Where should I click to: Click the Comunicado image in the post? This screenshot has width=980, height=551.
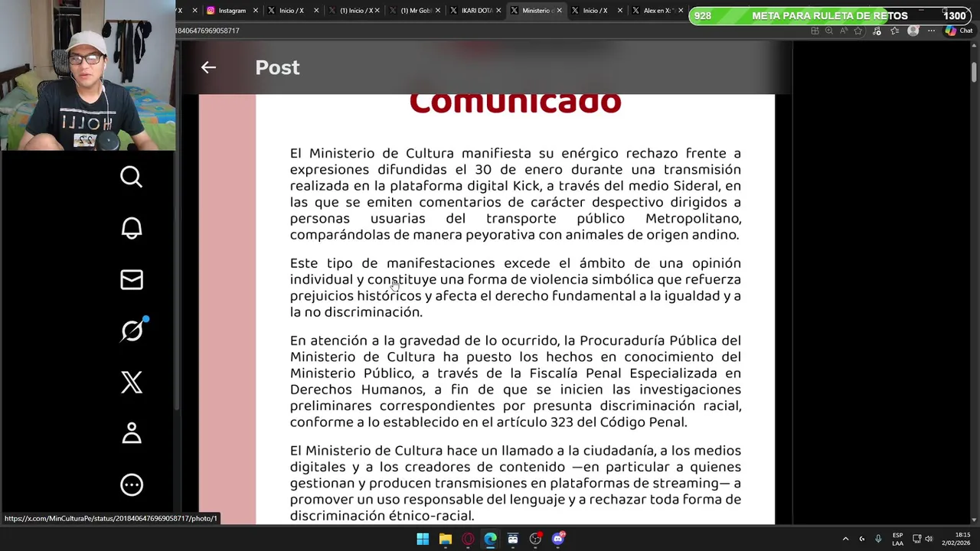click(486, 308)
